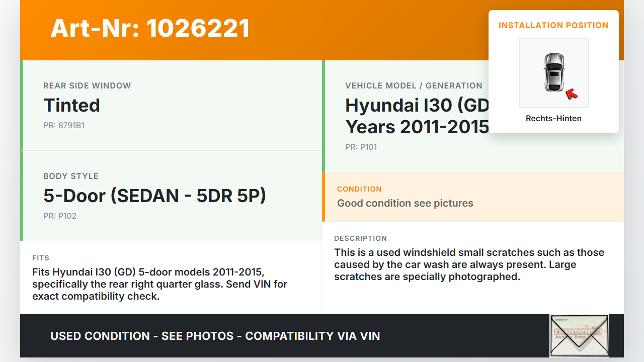Click the Good condition see pictures text

(405, 203)
